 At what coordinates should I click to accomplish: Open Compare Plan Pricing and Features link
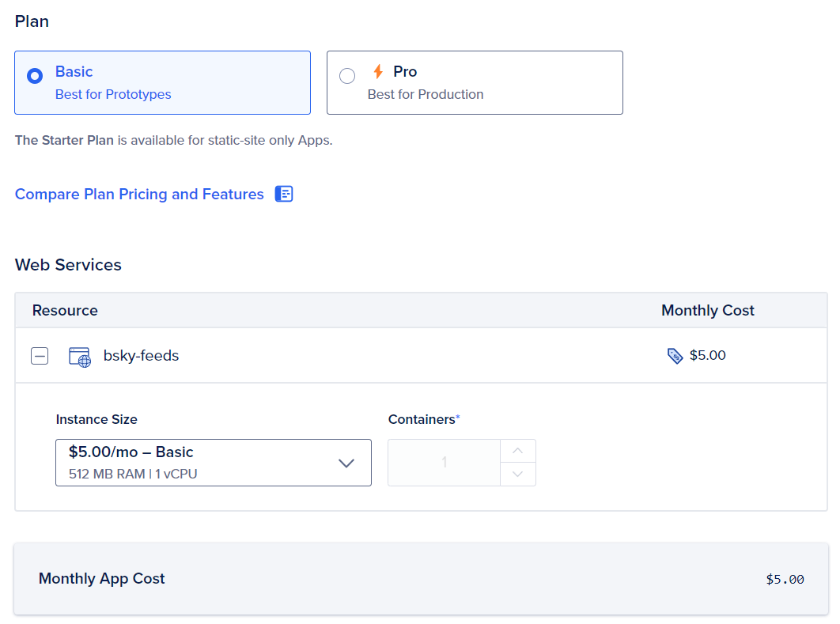139,195
